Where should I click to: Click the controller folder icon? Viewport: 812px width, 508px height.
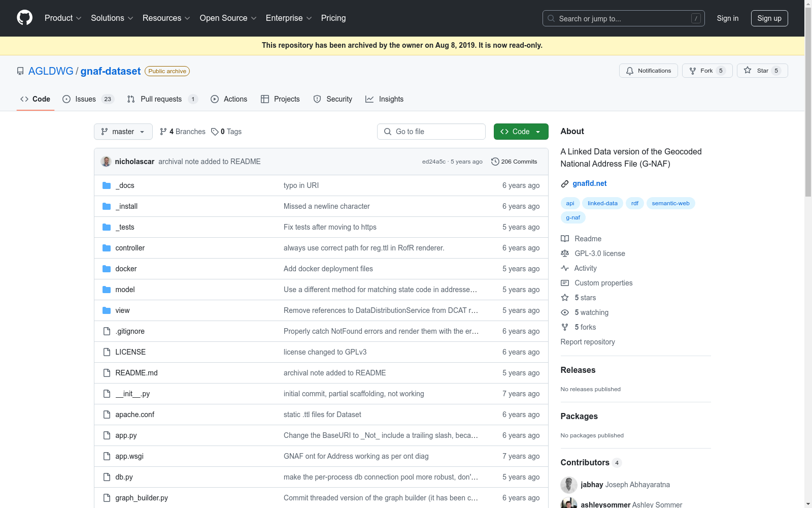(x=107, y=248)
